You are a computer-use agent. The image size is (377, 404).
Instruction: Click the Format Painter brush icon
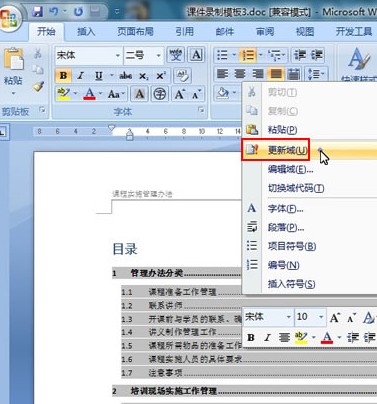(x=38, y=86)
